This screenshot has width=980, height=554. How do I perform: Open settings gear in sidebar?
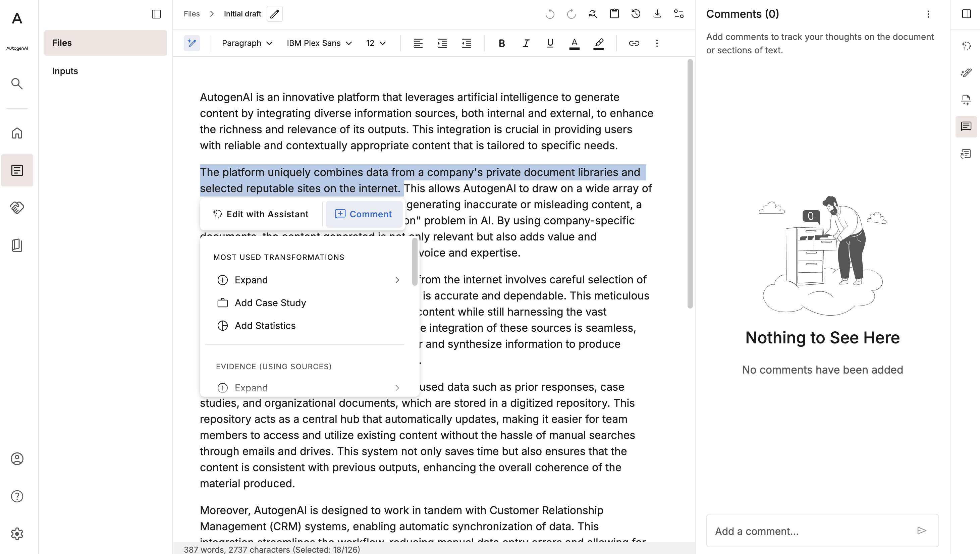pos(17,534)
